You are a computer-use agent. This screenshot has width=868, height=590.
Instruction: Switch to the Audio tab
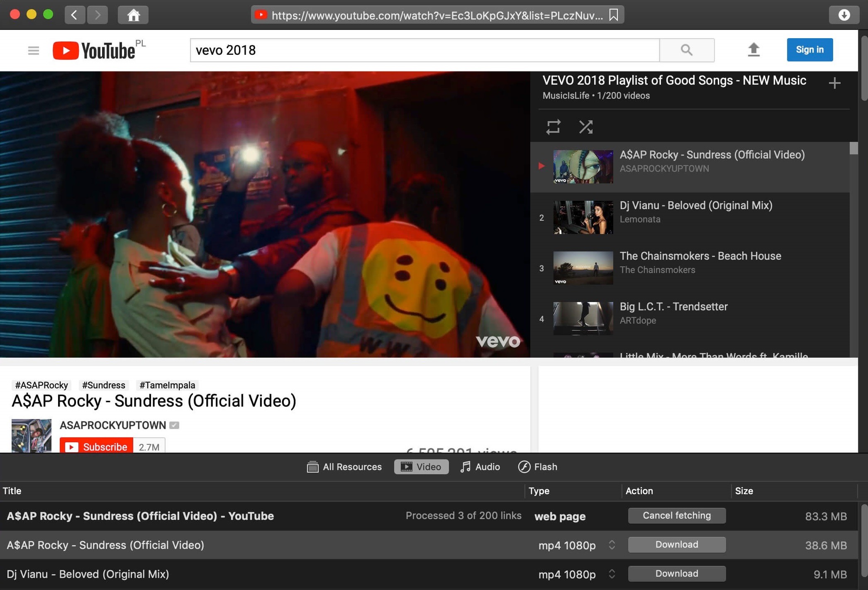480,467
